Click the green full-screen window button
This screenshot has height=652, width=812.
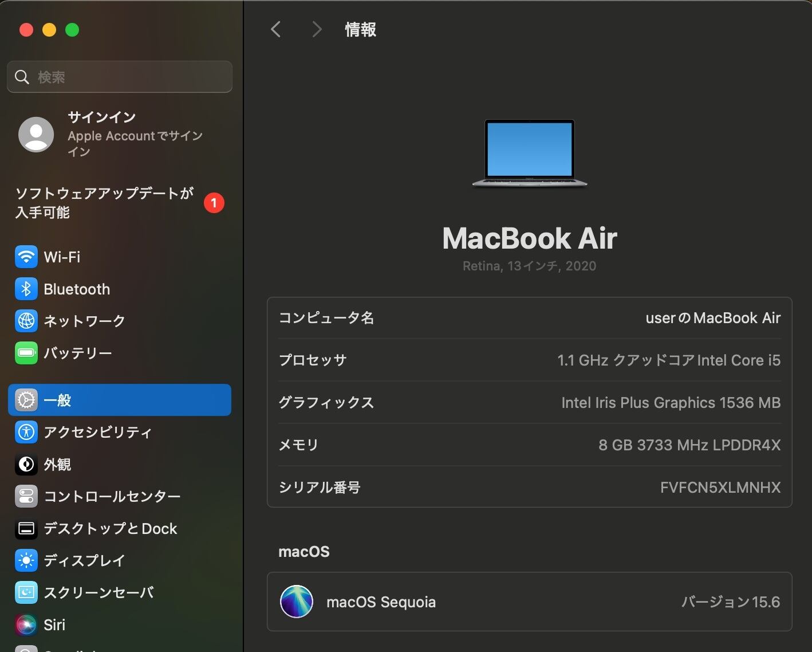pyautogui.click(x=72, y=30)
